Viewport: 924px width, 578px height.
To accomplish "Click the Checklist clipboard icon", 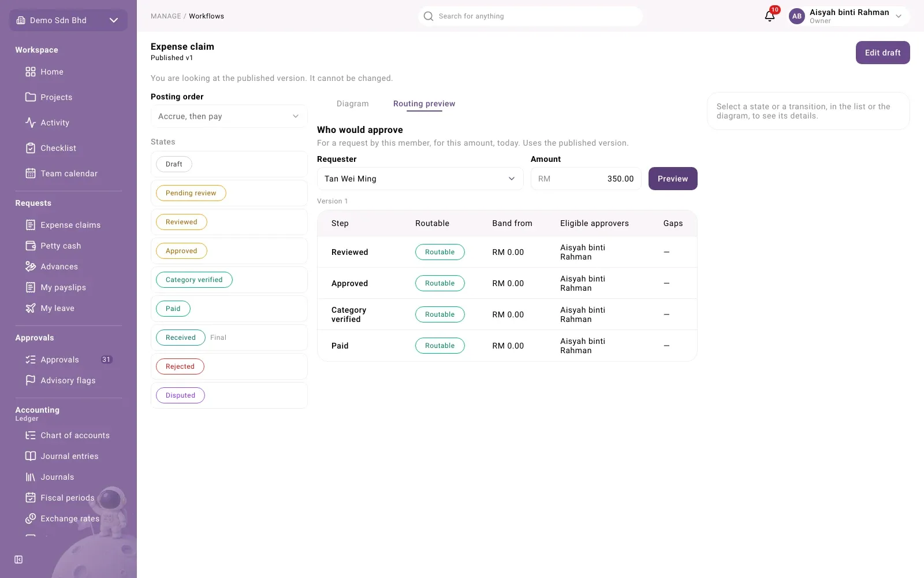I will pyautogui.click(x=31, y=148).
